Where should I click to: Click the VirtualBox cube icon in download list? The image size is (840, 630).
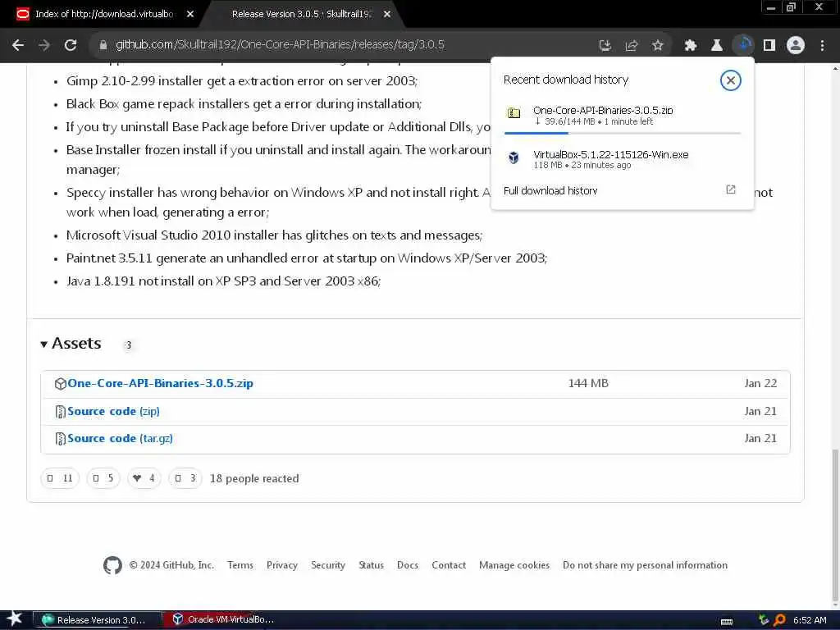[514, 157]
